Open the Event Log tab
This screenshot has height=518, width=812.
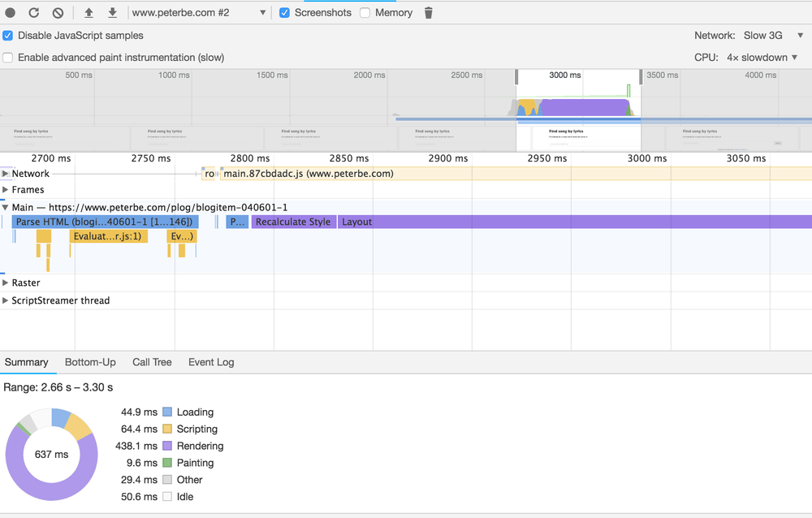click(211, 362)
